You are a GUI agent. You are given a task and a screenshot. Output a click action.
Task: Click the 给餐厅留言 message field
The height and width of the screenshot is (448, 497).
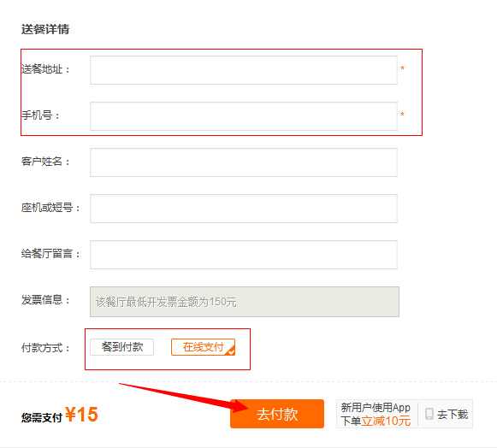click(244, 255)
